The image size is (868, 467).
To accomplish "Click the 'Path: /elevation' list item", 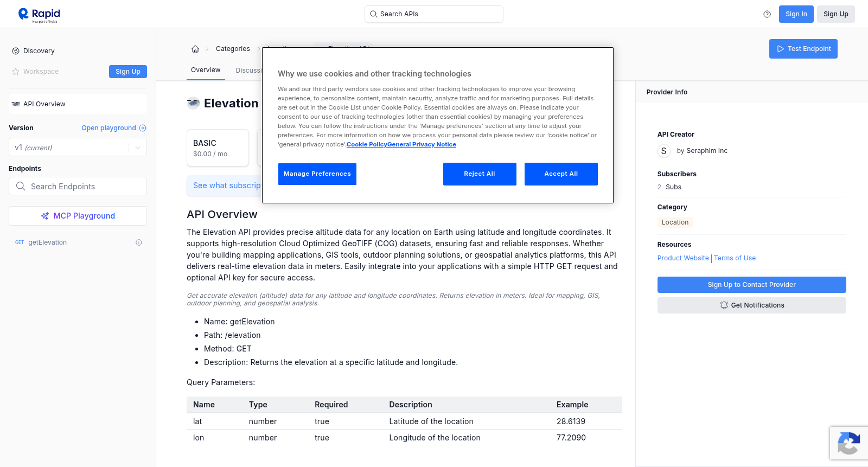I will pyautogui.click(x=232, y=335).
